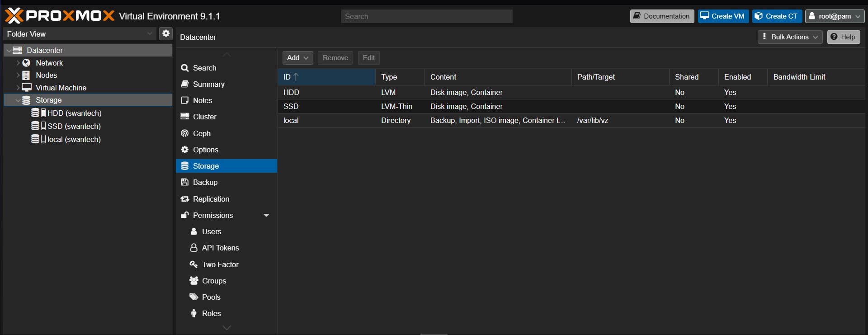Click the API Tokens user outline icon
This screenshot has width=868, height=335.
[193, 248]
